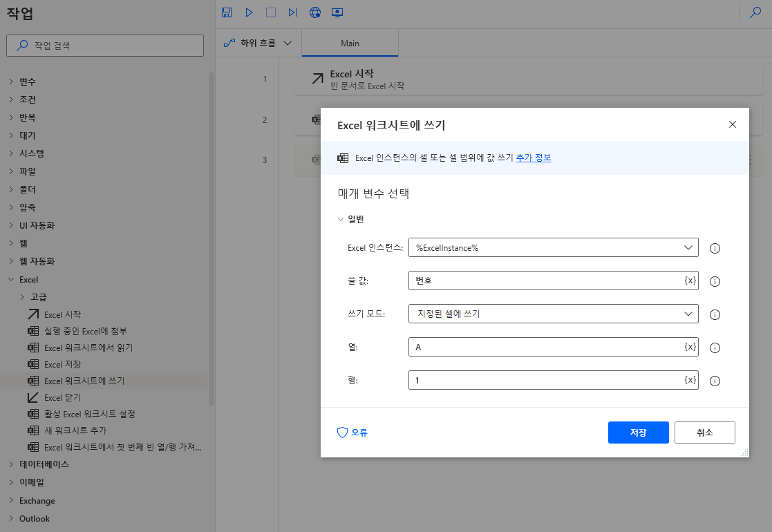The width and height of the screenshot is (772, 532).
Task: Select Excel 워크시트에 쓰기 in action list
Action: tap(76, 381)
